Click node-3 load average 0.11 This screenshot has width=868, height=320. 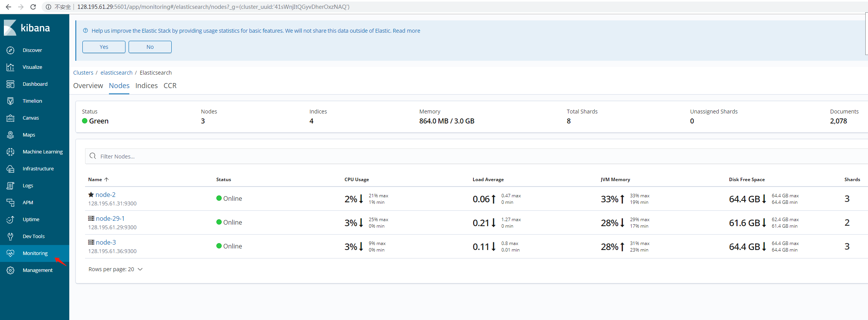coord(481,247)
